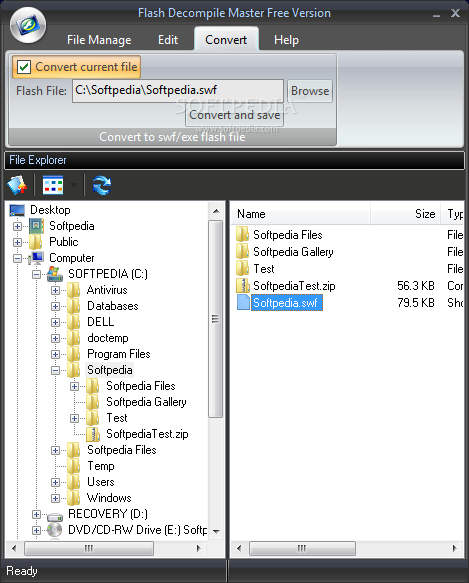Expand the Public folder node
Viewport: 469px width, 583px height.
(17, 242)
